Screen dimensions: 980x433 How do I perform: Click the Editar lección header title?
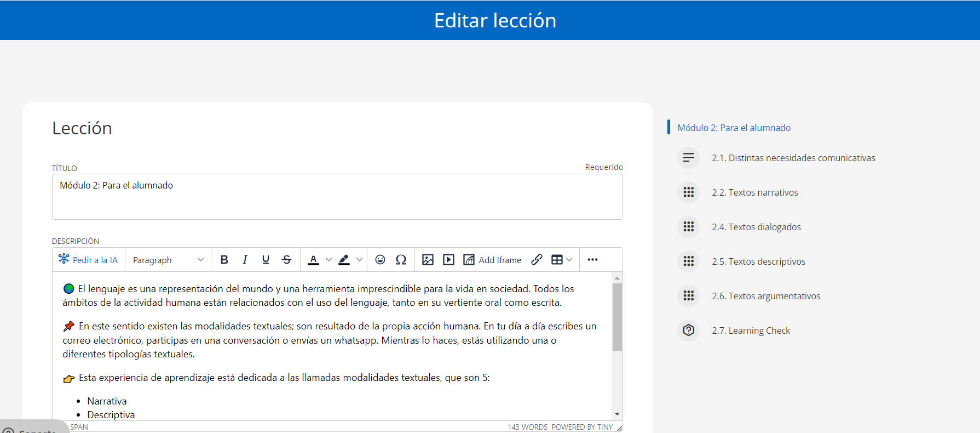(495, 20)
